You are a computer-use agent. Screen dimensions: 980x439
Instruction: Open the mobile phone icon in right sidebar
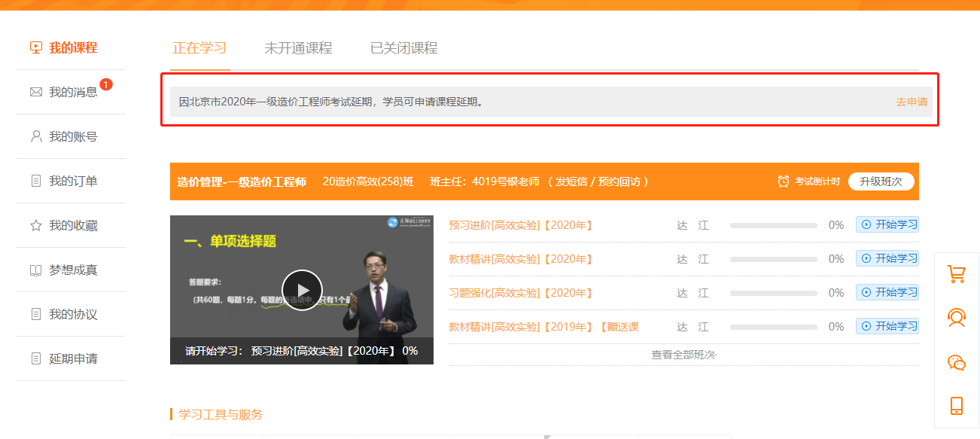point(956,406)
